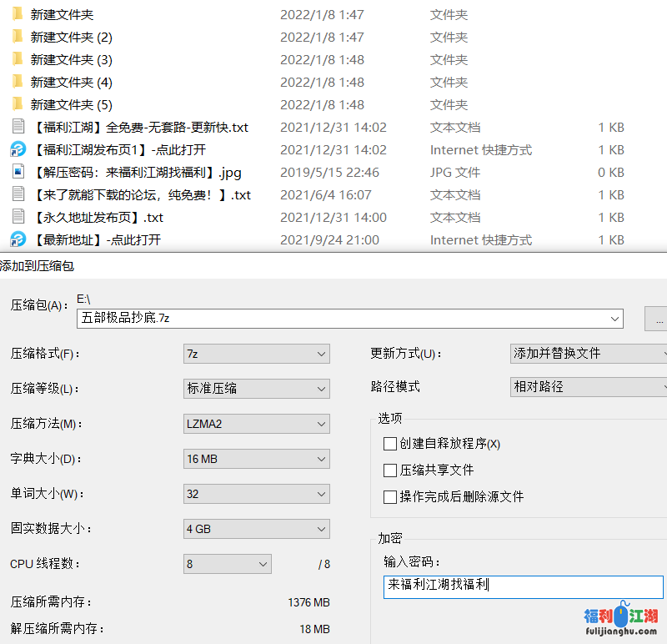Click the shortcut icon for 最新地址-点此打开

pos(18,239)
